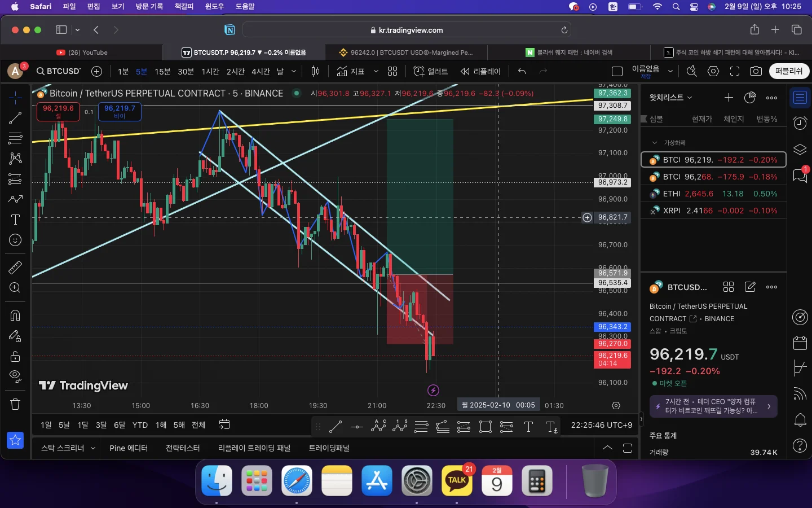The height and width of the screenshot is (508, 812).
Task: Open quick search in the top toolbar
Action: (x=692, y=71)
